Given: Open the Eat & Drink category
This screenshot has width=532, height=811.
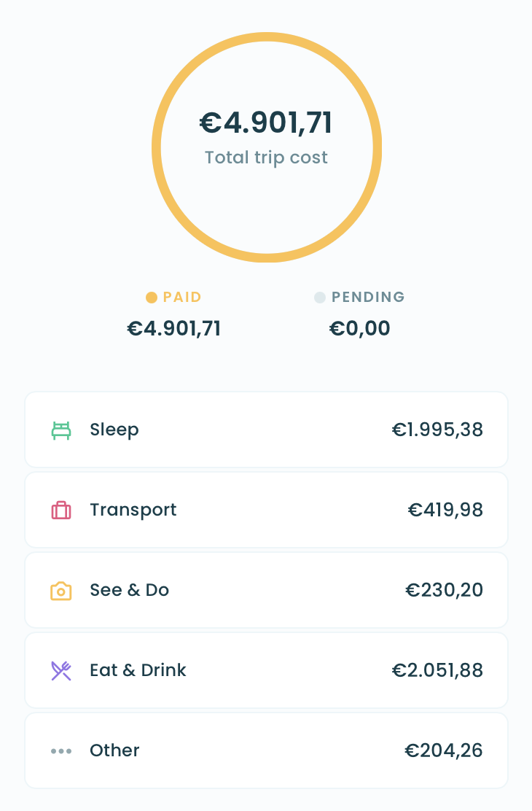Looking at the screenshot, I should [x=266, y=670].
